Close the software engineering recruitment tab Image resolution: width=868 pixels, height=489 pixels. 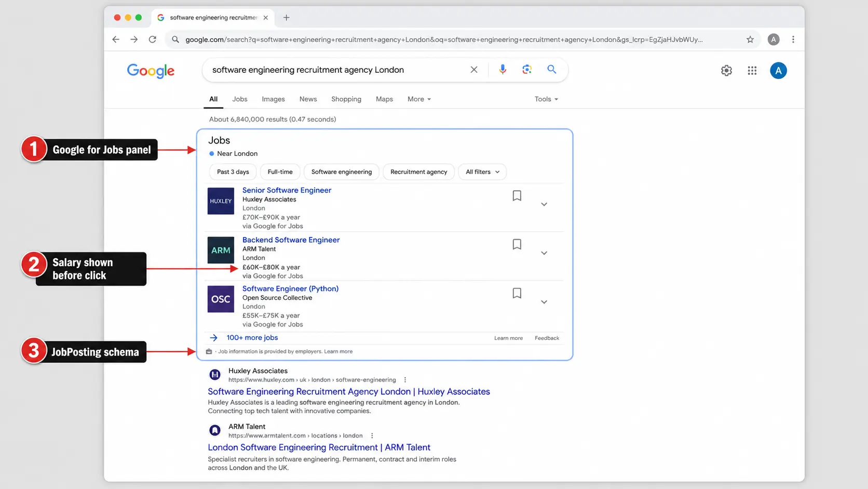point(266,18)
